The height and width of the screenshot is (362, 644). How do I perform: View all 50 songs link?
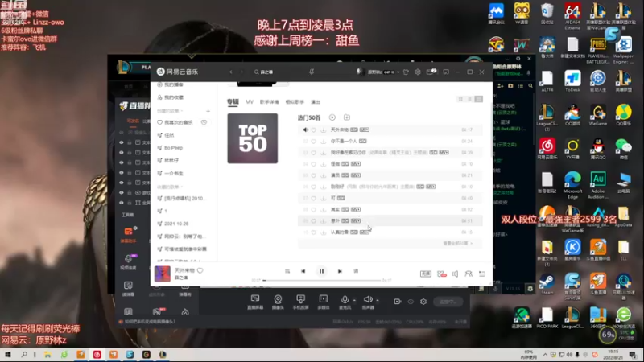[457, 244]
